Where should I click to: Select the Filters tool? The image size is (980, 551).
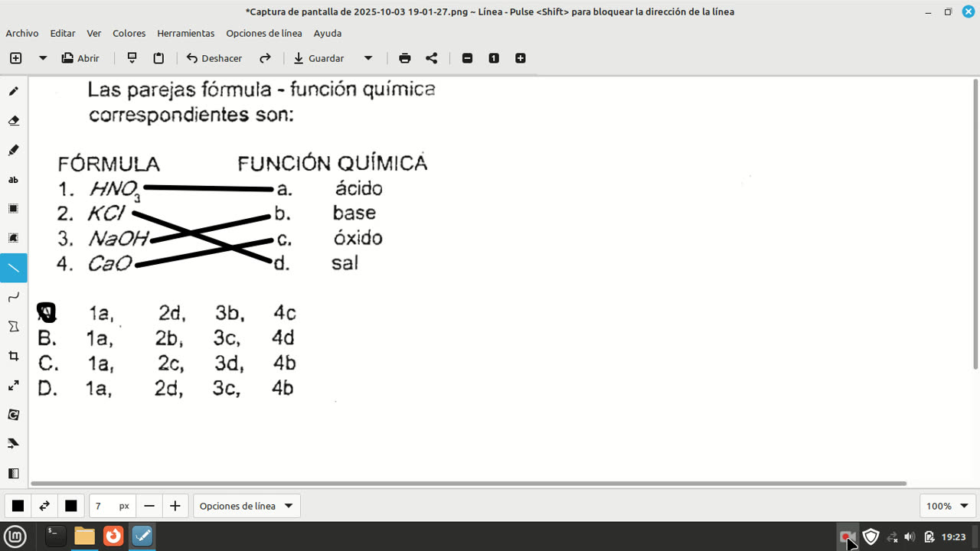(13, 473)
